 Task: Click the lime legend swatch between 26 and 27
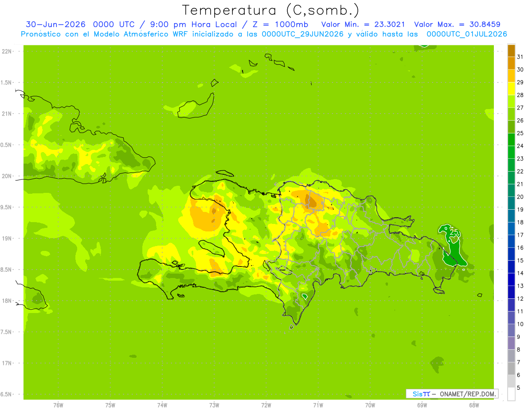(x=511, y=114)
